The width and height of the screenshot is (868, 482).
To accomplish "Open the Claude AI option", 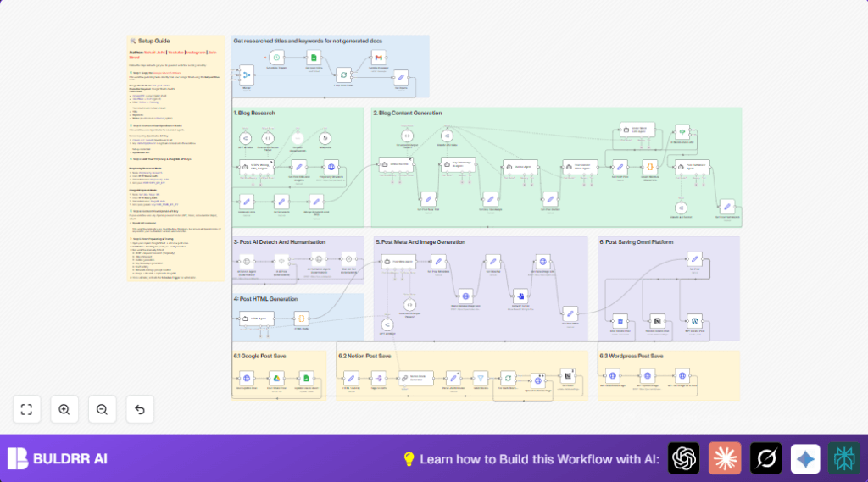I will [x=725, y=458].
